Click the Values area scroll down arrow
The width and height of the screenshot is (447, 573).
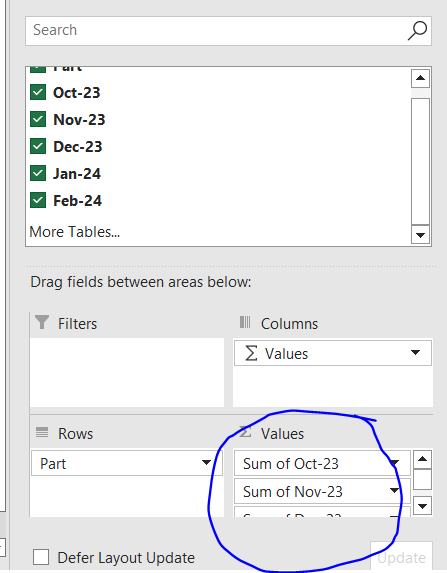[423, 506]
